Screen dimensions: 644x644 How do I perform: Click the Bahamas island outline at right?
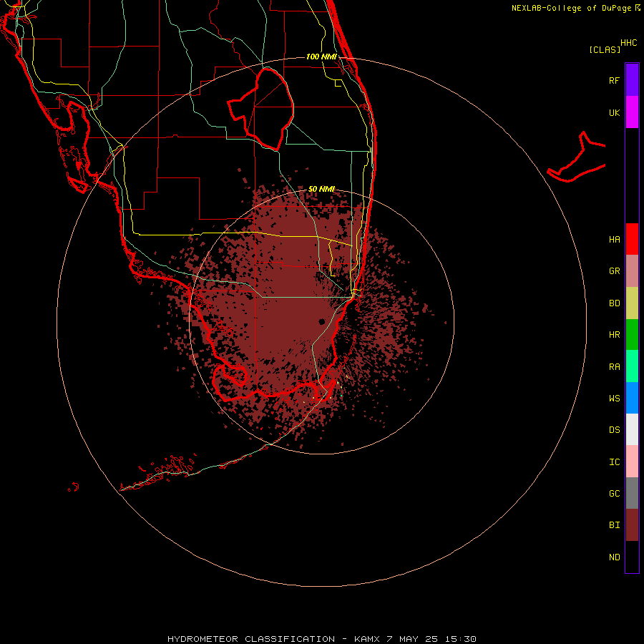click(577, 158)
